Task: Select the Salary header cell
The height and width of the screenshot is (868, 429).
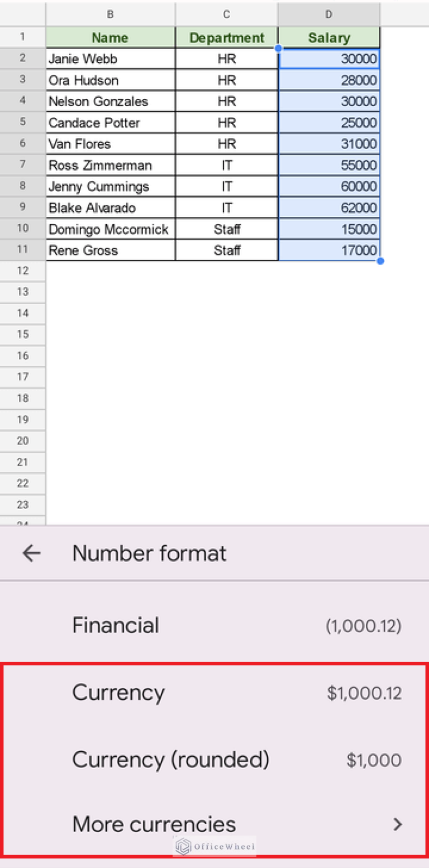Action: click(x=328, y=37)
